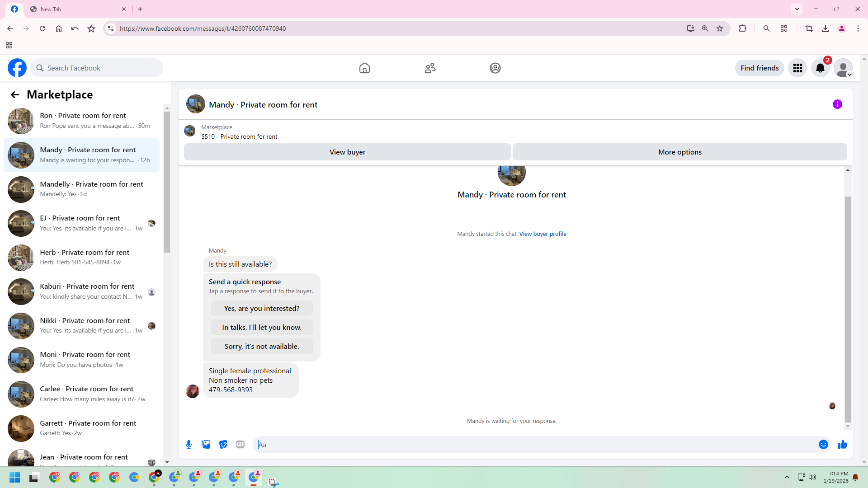Screen dimensions: 868x488
Task: Click View buyer profile link
Action: 542,234
